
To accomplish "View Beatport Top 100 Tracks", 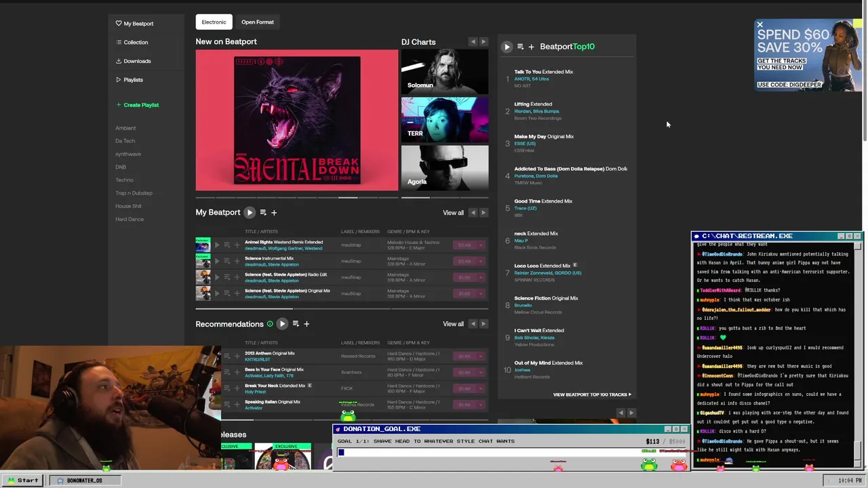I will [x=592, y=394].
